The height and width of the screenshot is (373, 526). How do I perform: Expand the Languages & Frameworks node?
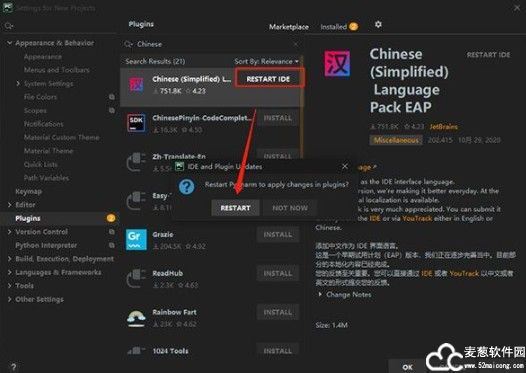(x=9, y=272)
